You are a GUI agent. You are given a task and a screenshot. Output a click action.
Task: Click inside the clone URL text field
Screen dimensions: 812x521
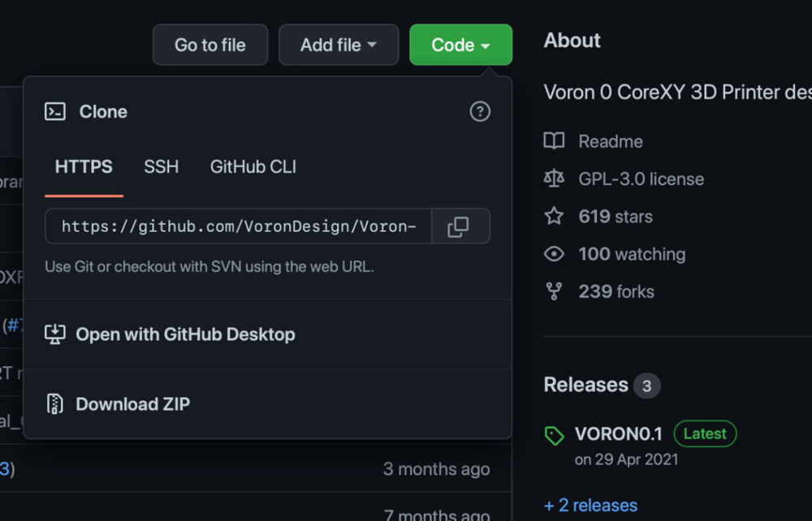(x=238, y=226)
